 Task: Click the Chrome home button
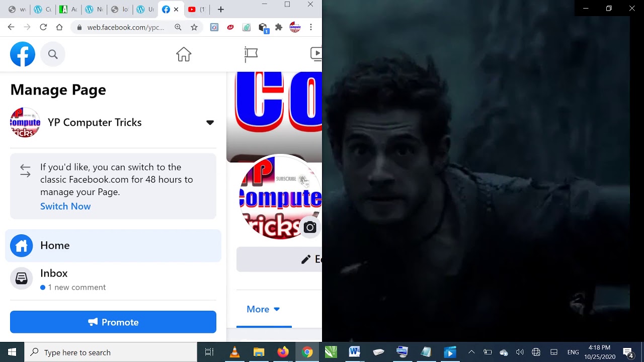(59, 27)
